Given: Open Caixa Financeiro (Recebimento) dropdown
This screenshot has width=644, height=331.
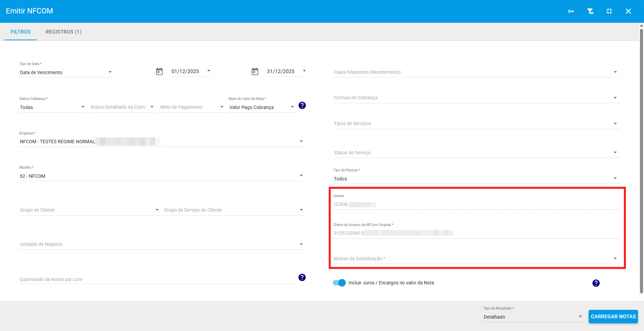Looking at the screenshot, I should pos(476,72).
